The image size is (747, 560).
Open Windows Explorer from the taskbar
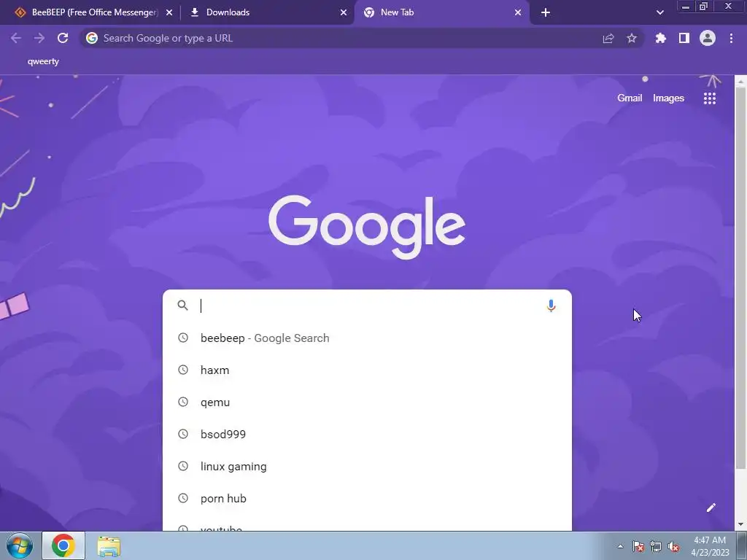tap(109, 546)
